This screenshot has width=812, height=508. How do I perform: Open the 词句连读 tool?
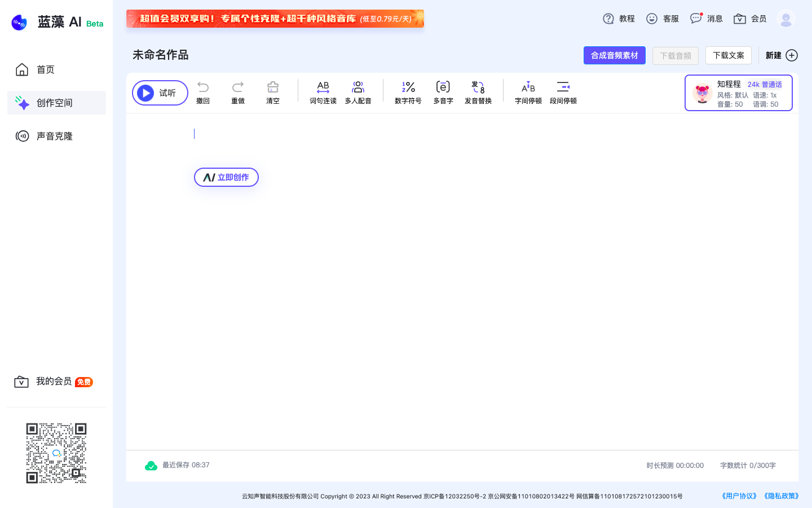click(x=323, y=92)
